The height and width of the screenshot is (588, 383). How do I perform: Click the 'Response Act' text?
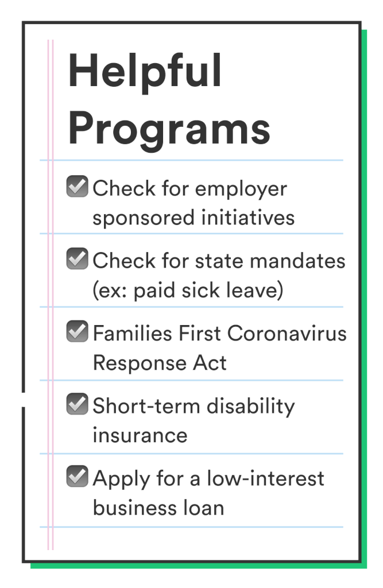tap(160, 363)
